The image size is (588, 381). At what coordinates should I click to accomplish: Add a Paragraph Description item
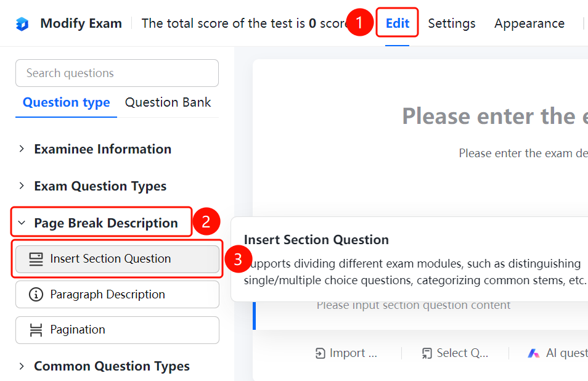(x=117, y=295)
